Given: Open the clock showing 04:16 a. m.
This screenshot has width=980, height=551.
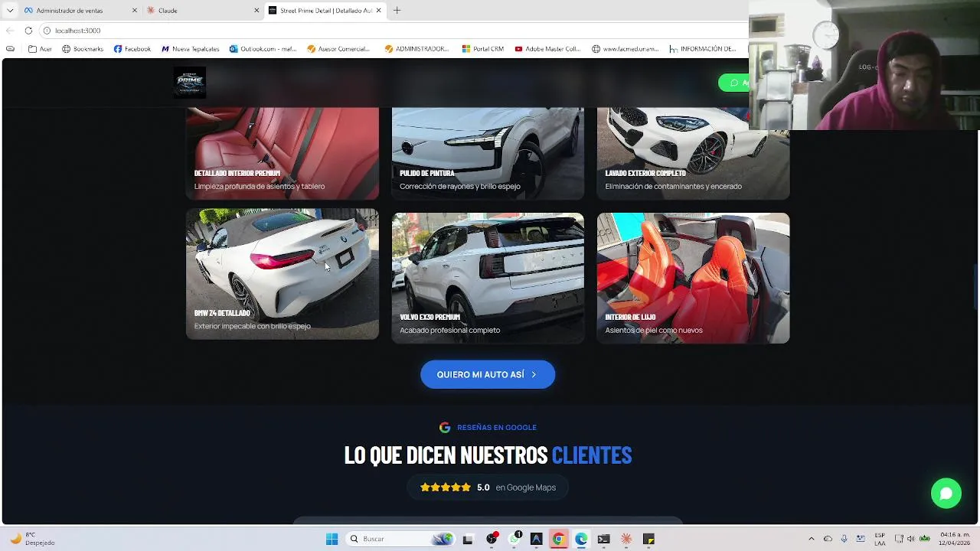Looking at the screenshot, I should pos(955,539).
